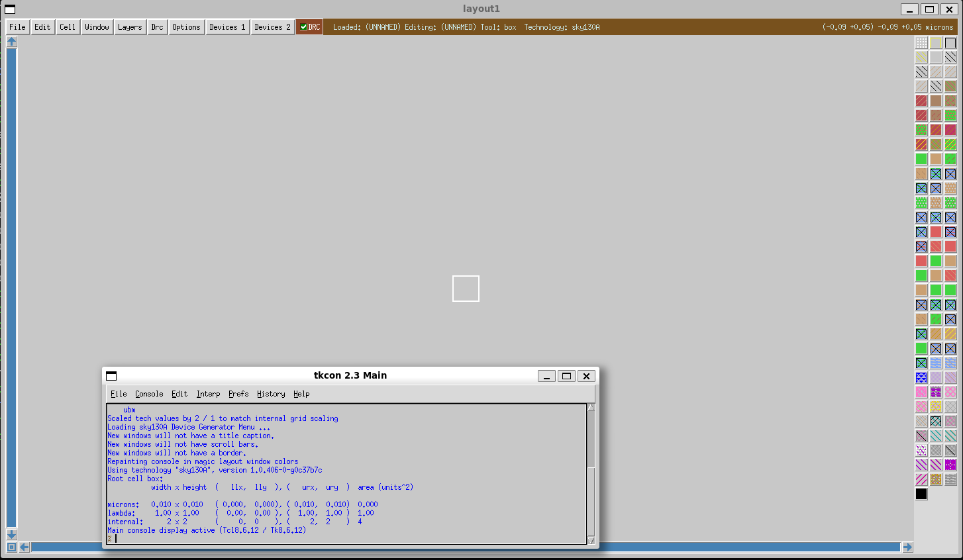This screenshot has width=963, height=560.
Task: Click the "Tool: box" status text
Action: point(498,27)
